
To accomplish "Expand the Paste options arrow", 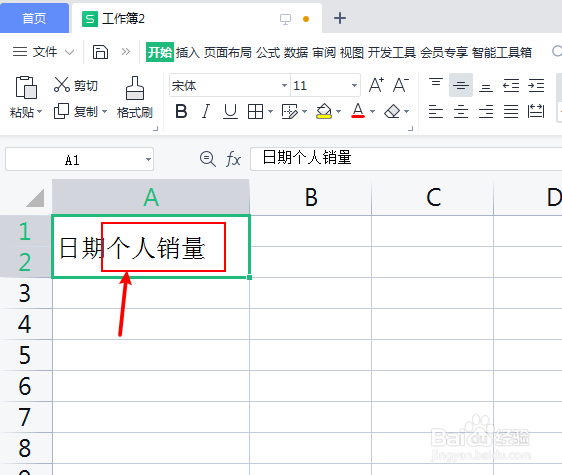I will click(x=39, y=111).
